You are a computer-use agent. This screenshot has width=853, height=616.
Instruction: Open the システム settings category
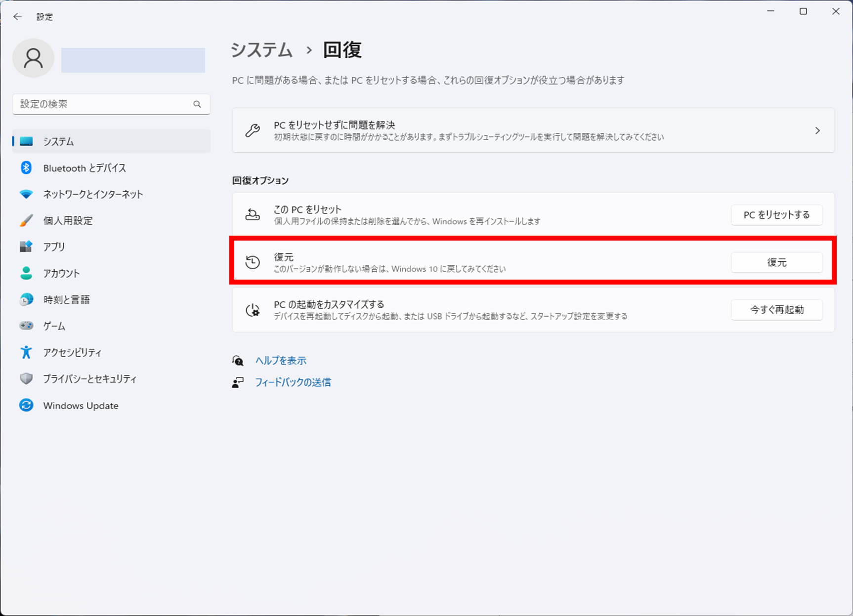pyautogui.click(x=112, y=142)
